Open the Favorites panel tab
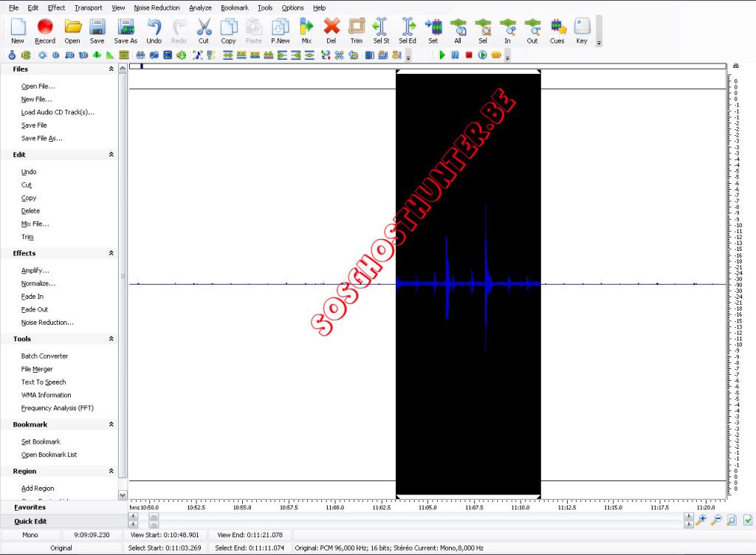756x555 pixels. pyautogui.click(x=30, y=507)
